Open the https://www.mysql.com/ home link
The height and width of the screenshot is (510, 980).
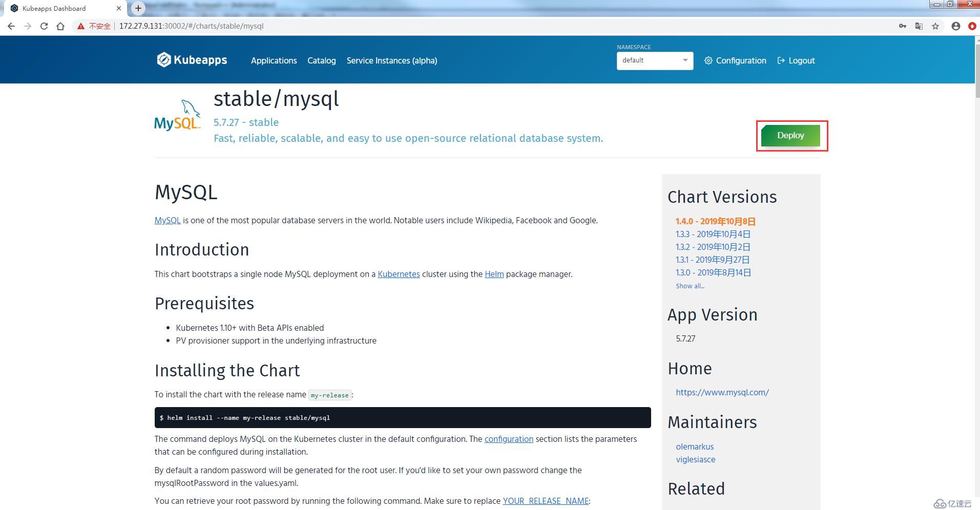coord(722,392)
